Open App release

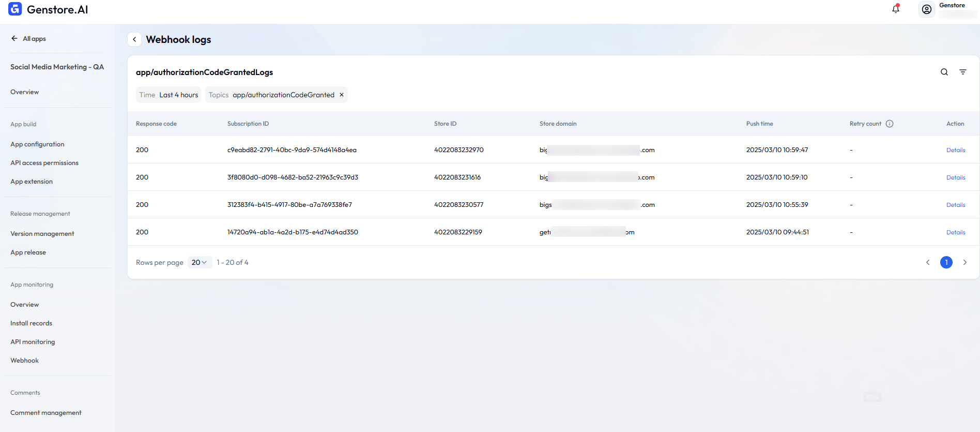tap(28, 252)
